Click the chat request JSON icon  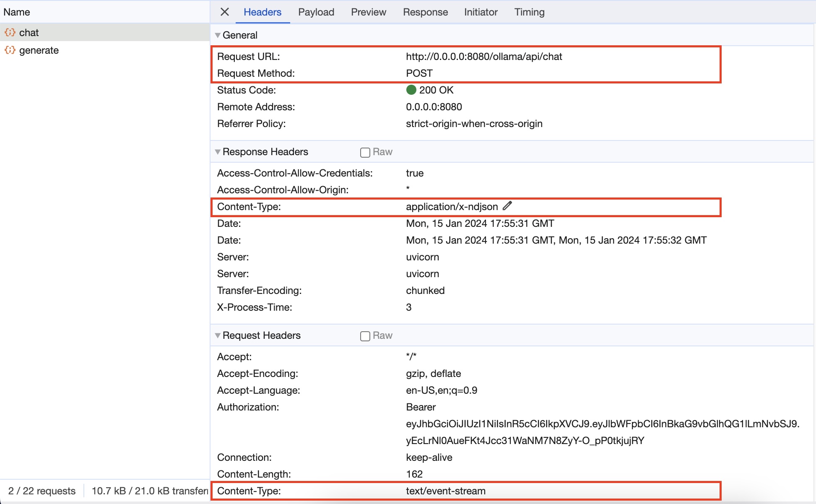tap(10, 32)
